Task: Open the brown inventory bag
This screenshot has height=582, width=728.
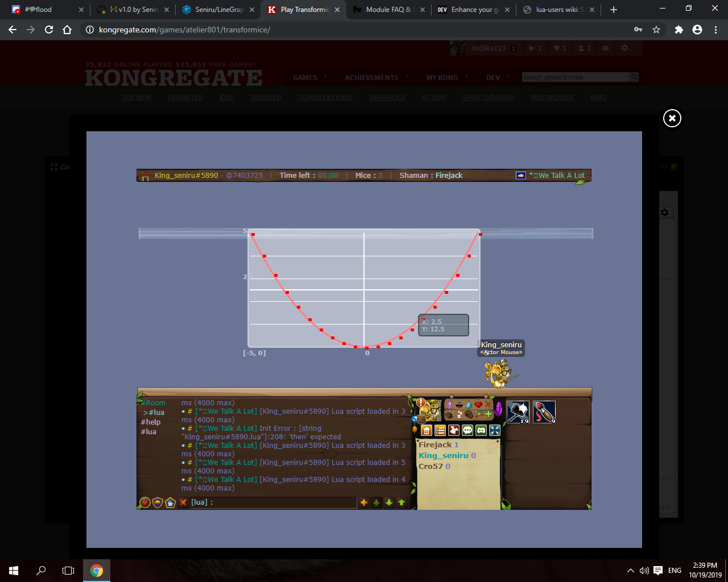Action: click(421, 419)
